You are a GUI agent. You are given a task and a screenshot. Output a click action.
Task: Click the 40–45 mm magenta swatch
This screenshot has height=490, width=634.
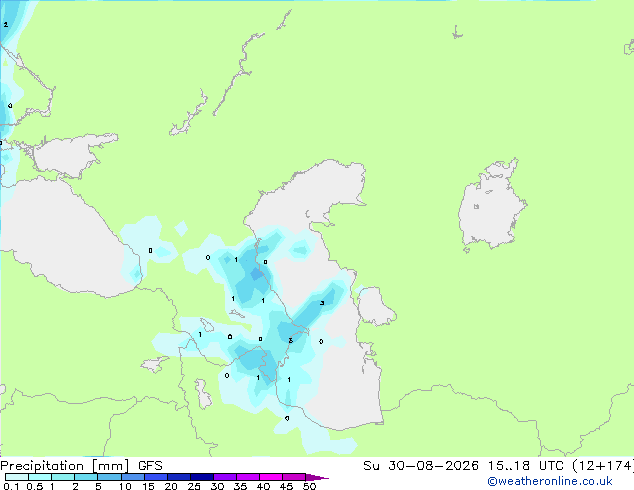(x=271, y=477)
